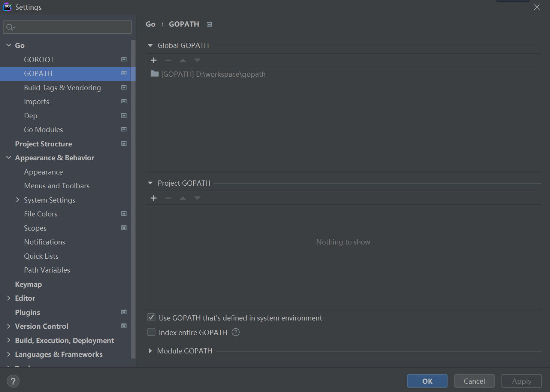Open the Appearance settings page
The width and height of the screenshot is (550, 392).
pos(43,172)
